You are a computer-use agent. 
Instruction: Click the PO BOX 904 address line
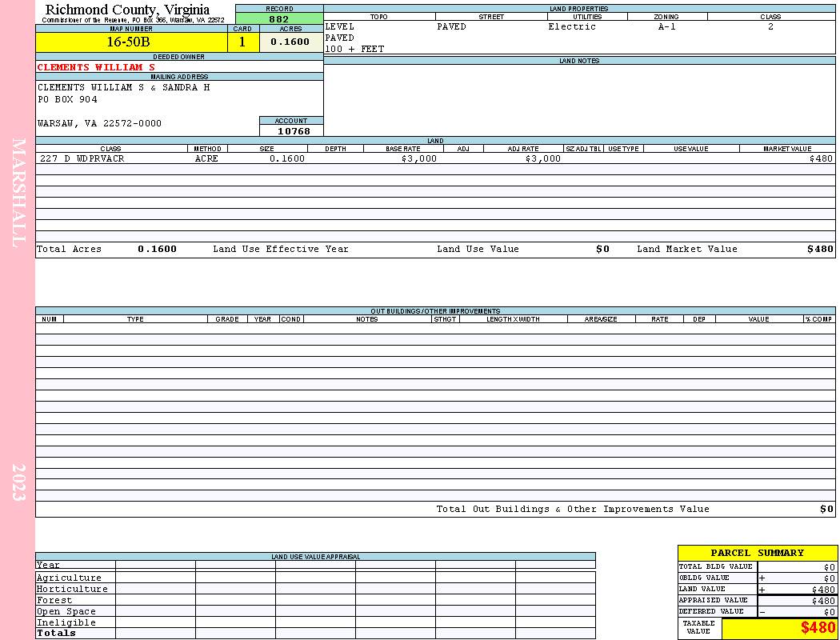coord(67,100)
